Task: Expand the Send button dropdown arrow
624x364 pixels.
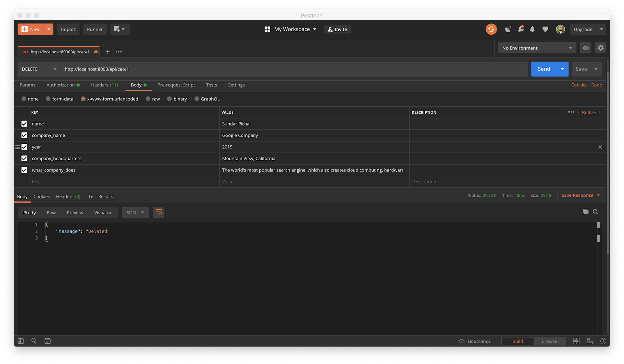Action: coord(562,69)
